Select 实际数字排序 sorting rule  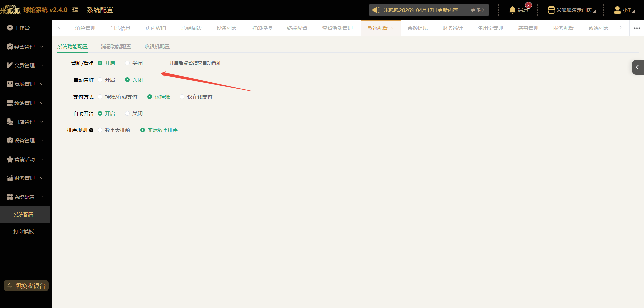[x=143, y=130]
